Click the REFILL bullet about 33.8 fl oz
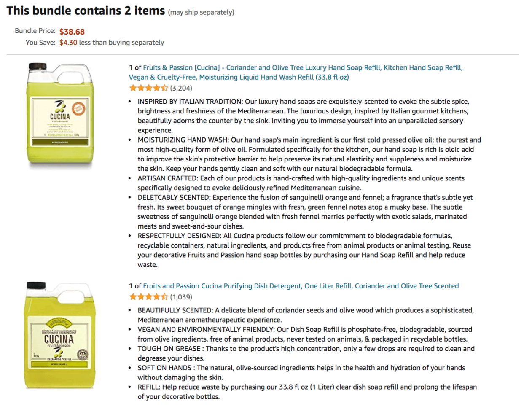Screen dimensions: 532x409 [x=307, y=392]
